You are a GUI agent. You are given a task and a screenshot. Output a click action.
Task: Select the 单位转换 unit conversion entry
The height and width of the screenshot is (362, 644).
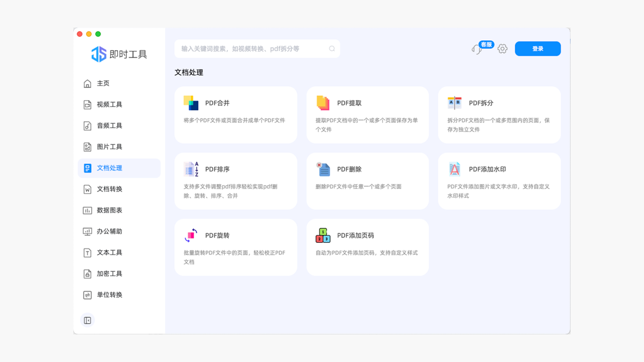point(107,295)
